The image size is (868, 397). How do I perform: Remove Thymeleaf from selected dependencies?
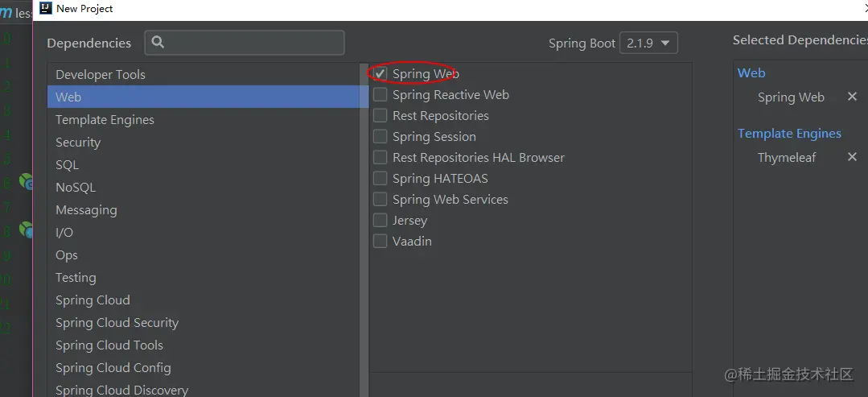[x=852, y=157]
